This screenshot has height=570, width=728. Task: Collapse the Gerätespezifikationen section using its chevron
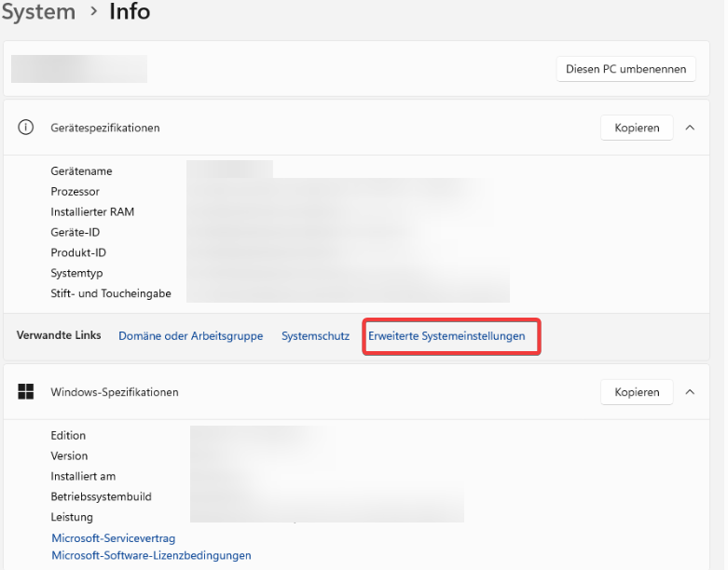[x=690, y=128]
